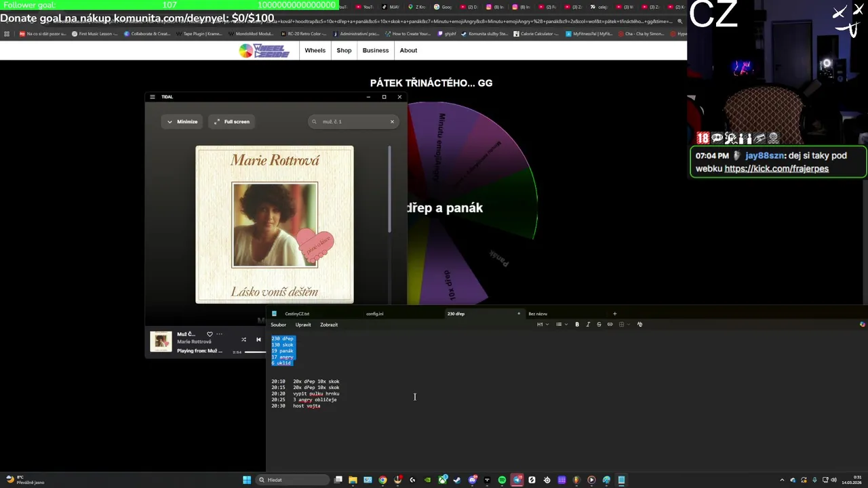Click the kick.com/frajerpes chat link
The height and width of the screenshot is (488, 868).
776,169
